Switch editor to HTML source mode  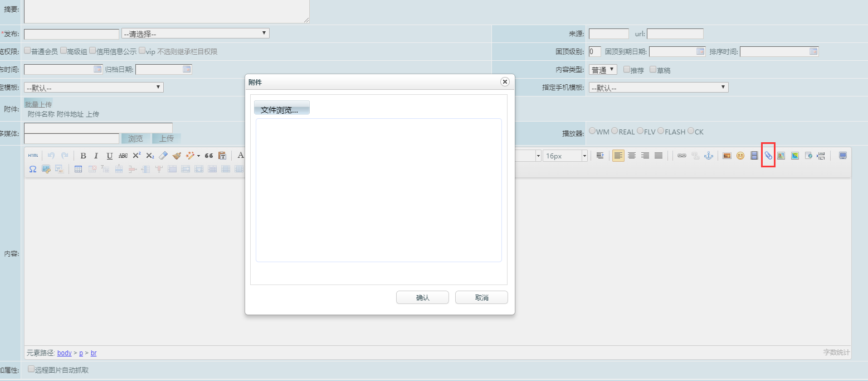coord(33,156)
